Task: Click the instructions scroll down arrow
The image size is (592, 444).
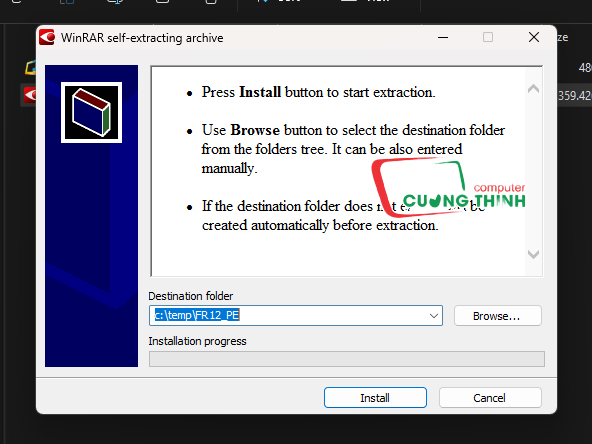Action: [533, 254]
